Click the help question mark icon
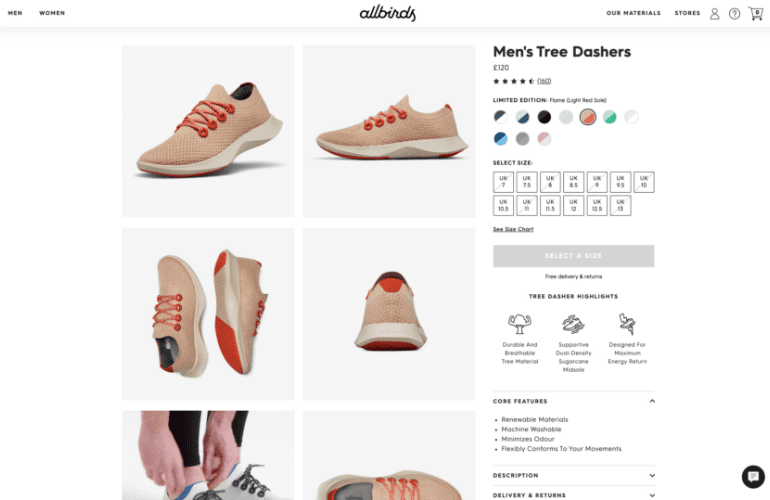 [x=734, y=14]
